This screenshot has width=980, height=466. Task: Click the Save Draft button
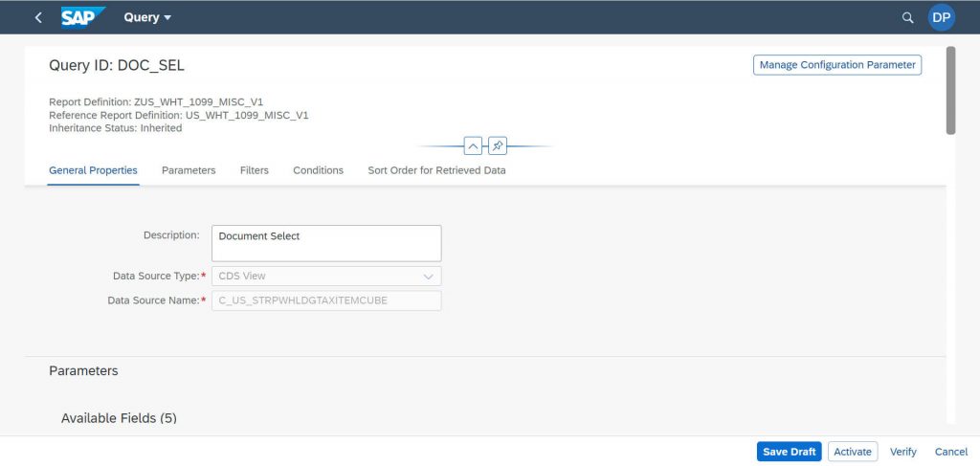[x=789, y=452]
